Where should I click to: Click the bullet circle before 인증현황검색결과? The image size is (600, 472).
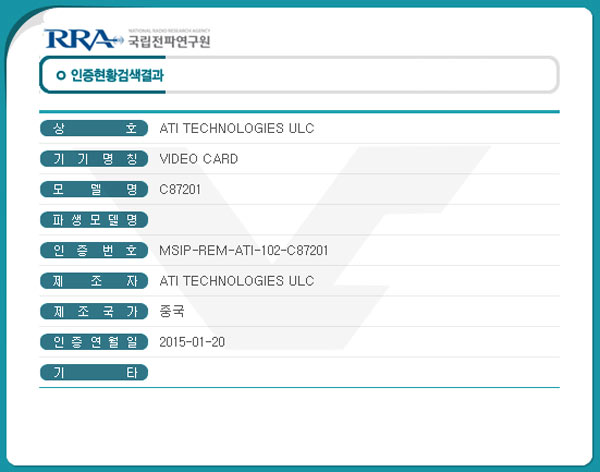pos(60,75)
